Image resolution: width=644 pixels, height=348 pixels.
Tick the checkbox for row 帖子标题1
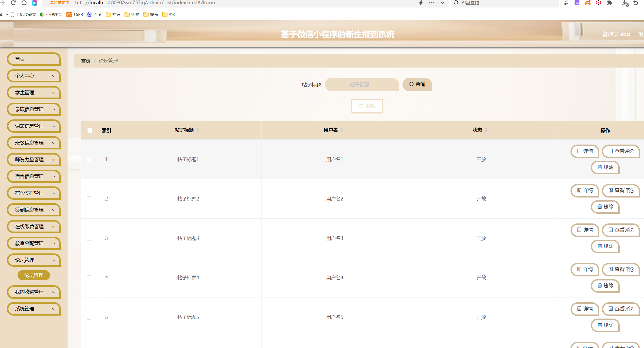pyautogui.click(x=89, y=159)
